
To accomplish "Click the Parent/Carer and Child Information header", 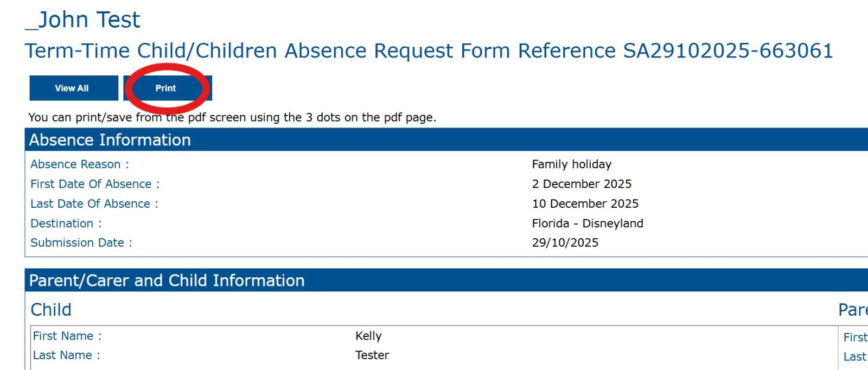I will click(167, 280).
